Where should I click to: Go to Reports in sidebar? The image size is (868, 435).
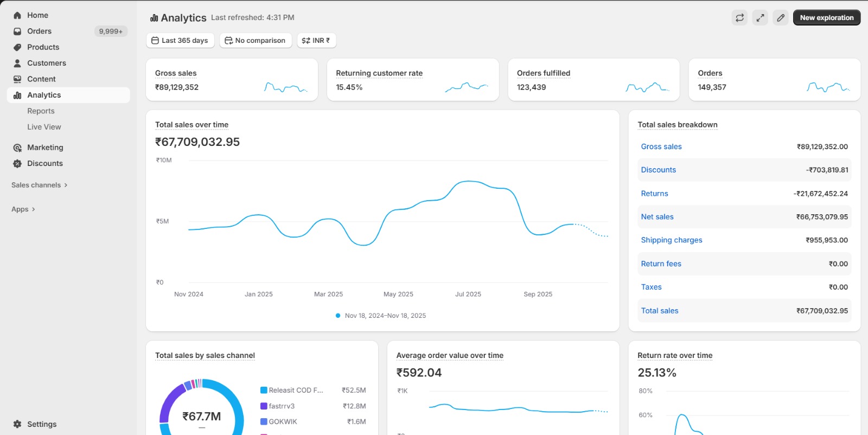point(41,111)
